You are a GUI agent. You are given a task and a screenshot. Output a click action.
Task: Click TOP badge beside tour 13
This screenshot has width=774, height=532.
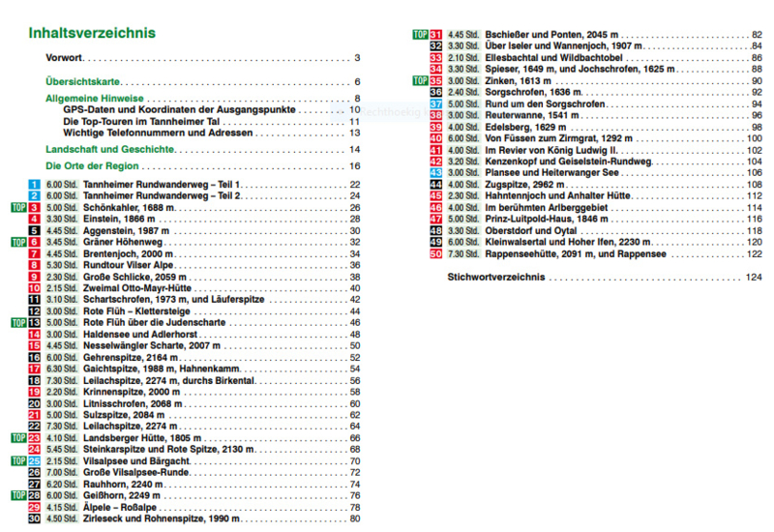18,323
